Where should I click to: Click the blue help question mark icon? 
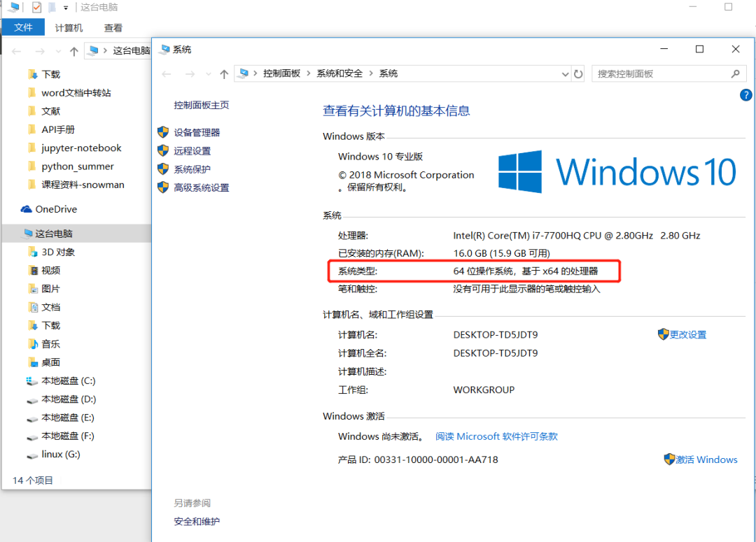tap(745, 95)
